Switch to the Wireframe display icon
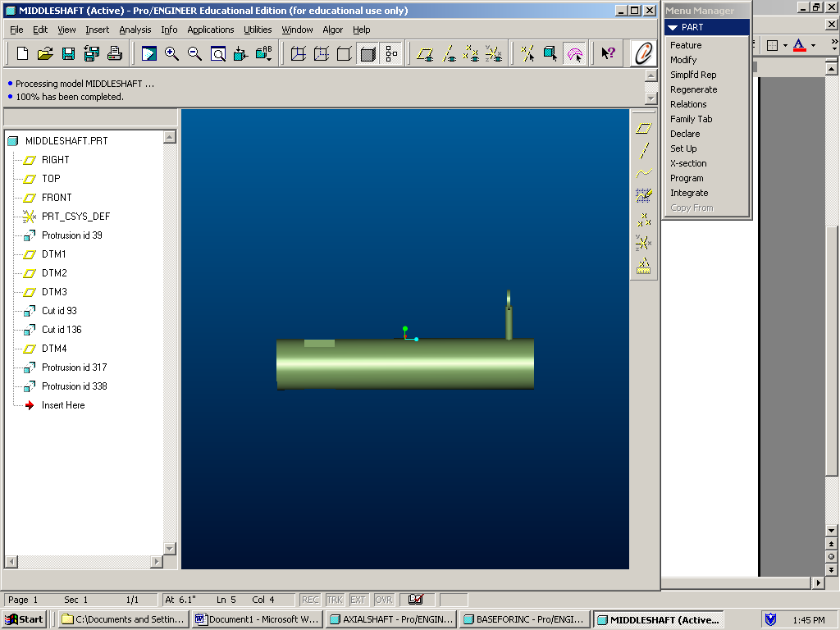 point(299,53)
